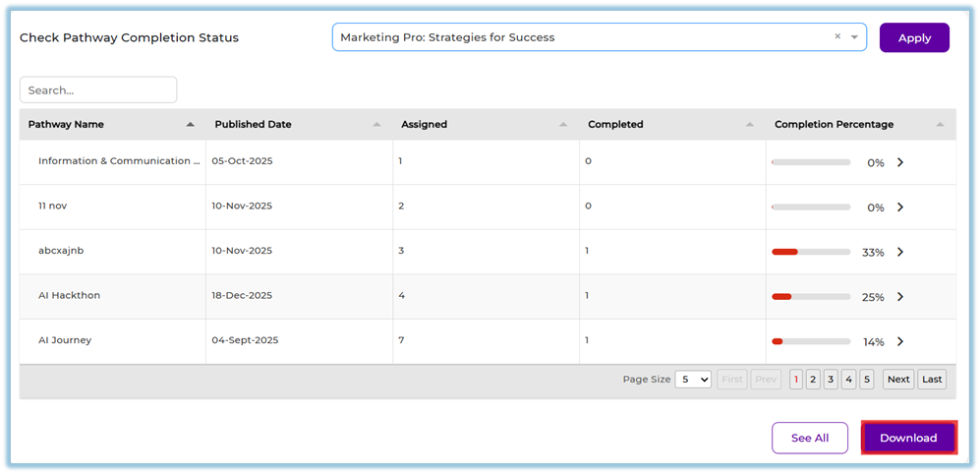Sort by Assigned column arrow
The width and height of the screenshot is (980, 474).
(x=564, y=125)
